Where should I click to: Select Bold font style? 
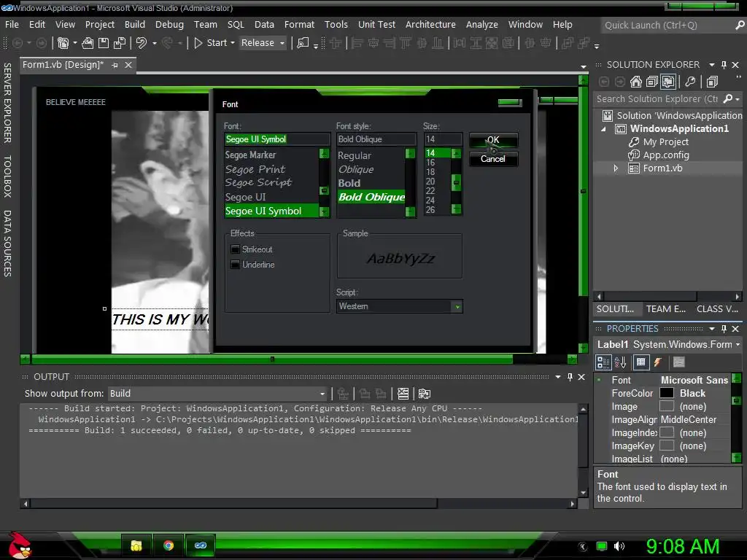point(349,183)
